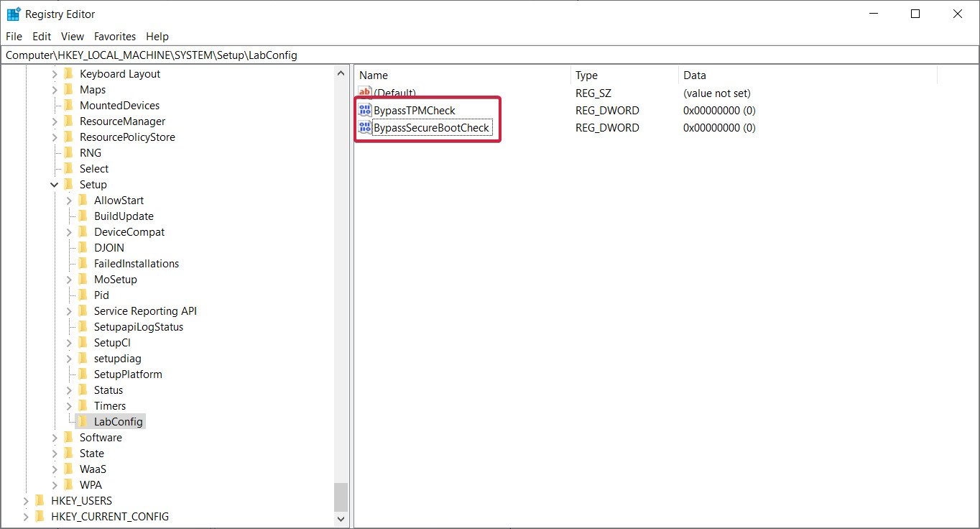Viewport: 980px width, 529px height.
Task: Click the tree pane scroll up arrow
Action: pos(341,73)
